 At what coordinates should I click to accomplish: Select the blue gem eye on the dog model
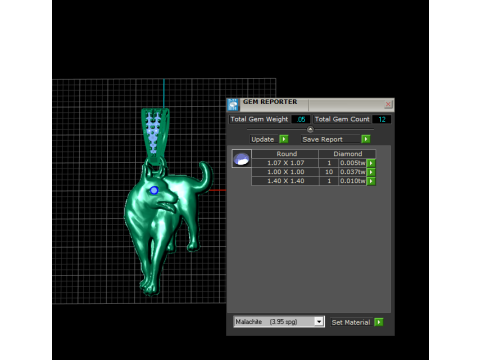[154, 190]
